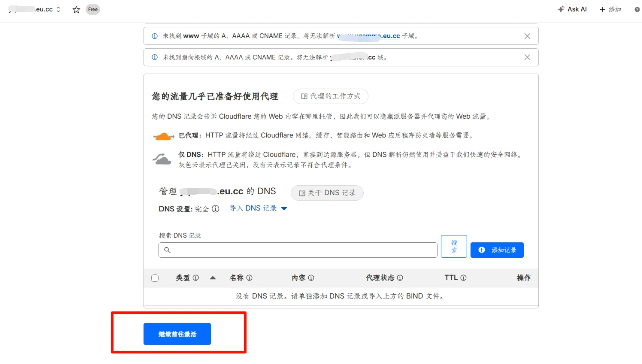
Task: Toggle the ascending sort arrow
Action: [213, 278]
